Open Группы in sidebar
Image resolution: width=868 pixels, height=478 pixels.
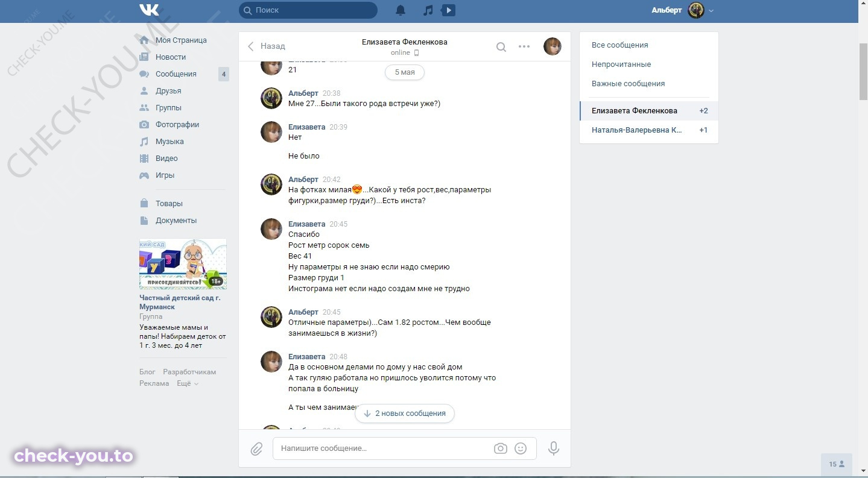(x=168, y=108)
